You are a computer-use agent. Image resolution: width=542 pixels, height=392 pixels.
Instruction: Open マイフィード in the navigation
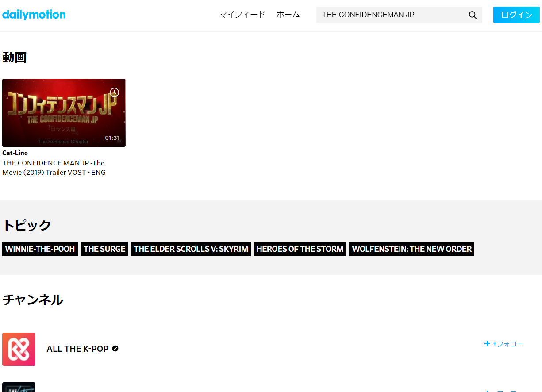point(242,15)
